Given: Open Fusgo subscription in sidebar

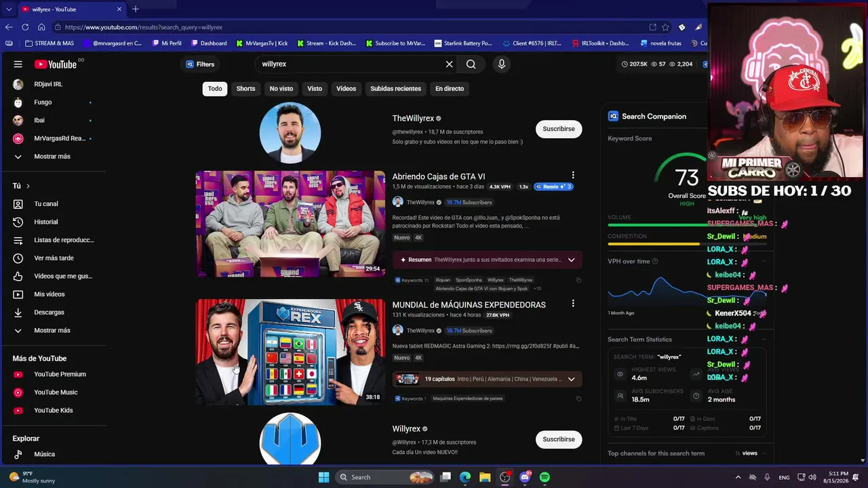Looking at the screenshot, I should pos(54,102).
